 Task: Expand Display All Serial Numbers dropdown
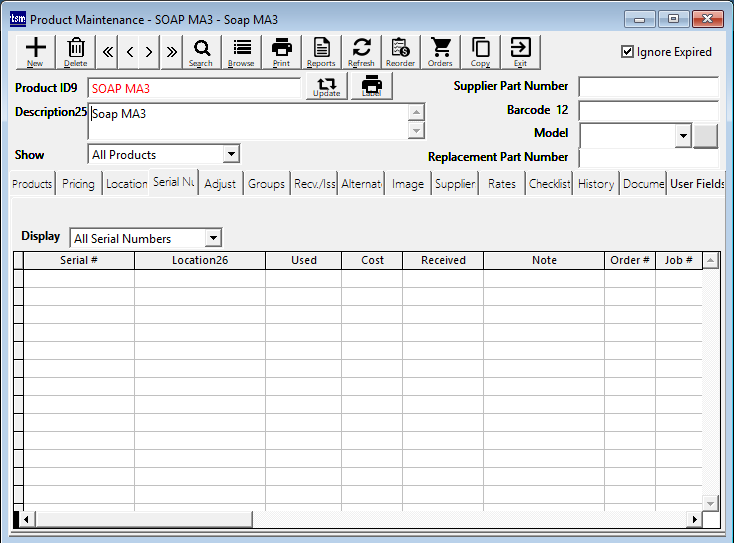213,238
